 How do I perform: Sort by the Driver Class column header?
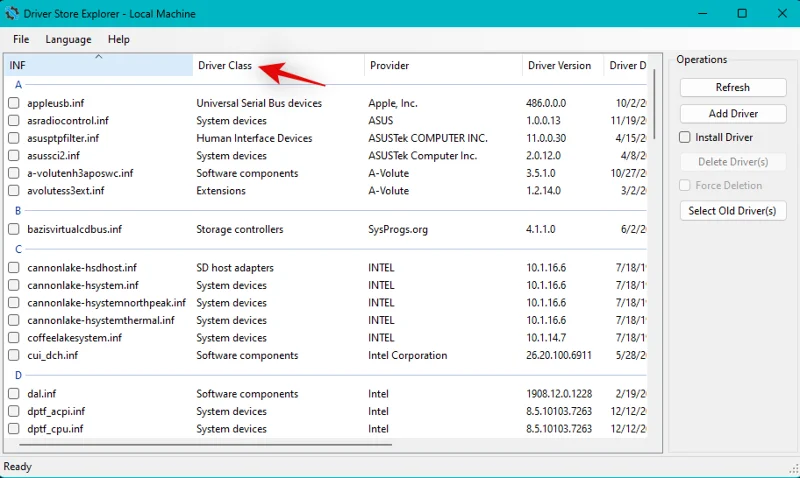click(x=279, y=65)
